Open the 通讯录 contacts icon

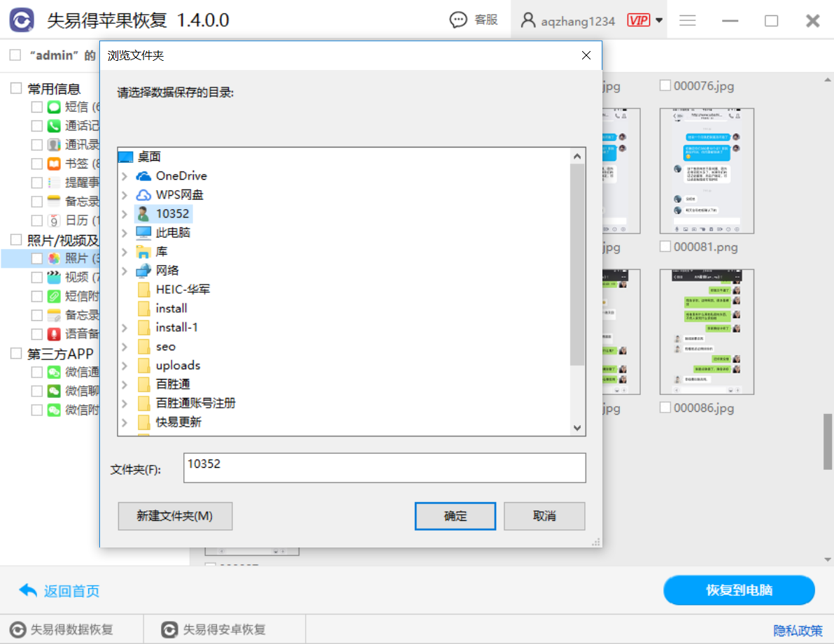click(52, 144)
